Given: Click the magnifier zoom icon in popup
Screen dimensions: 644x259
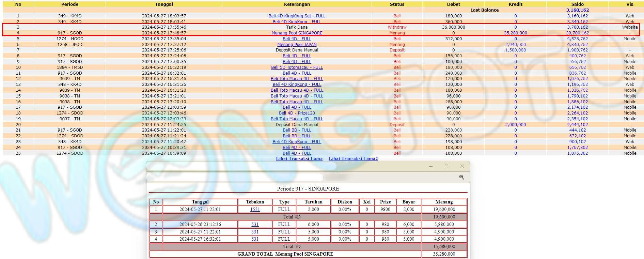Looking at the screenshot, I should [x=461, y=177].
